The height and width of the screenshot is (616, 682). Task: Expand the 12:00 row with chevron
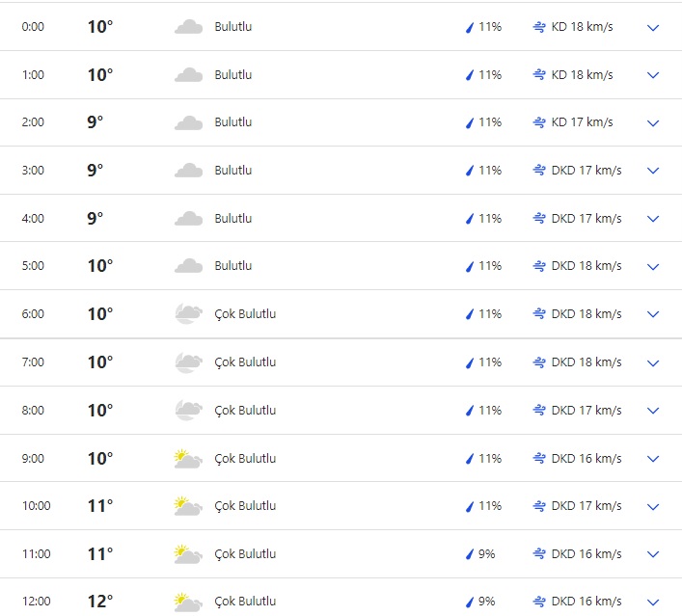(x=653, y=603)
